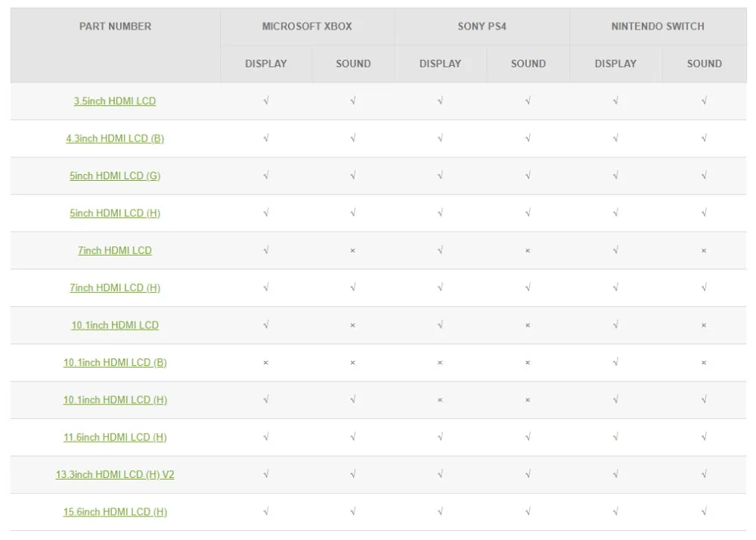Click the SONY PS4 header
756x540 pixels.
point(482,26)
